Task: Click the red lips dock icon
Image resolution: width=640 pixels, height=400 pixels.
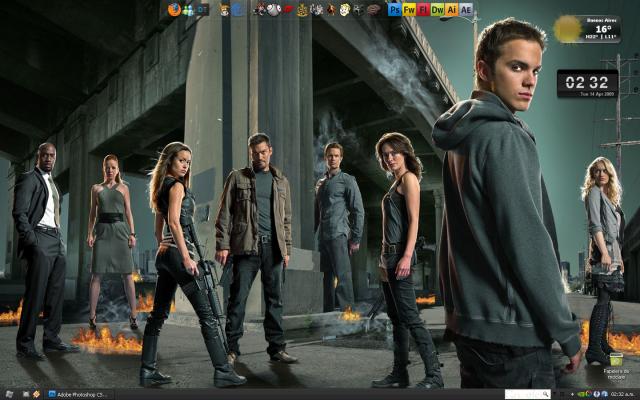Action: pyautogui.click(x=288, y=9)
